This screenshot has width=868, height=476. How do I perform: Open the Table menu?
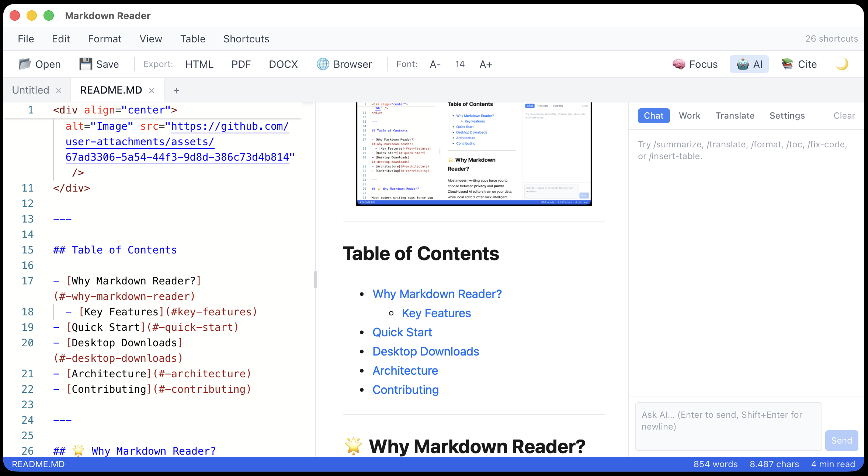click(x=193, y=39)
